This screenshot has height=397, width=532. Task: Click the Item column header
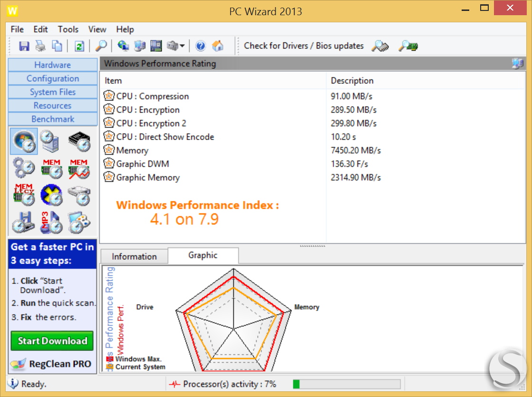point(213,81)
